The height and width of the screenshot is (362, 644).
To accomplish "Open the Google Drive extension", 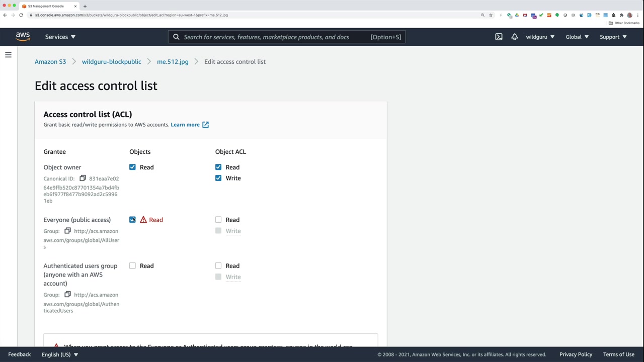I will (517, 15).
